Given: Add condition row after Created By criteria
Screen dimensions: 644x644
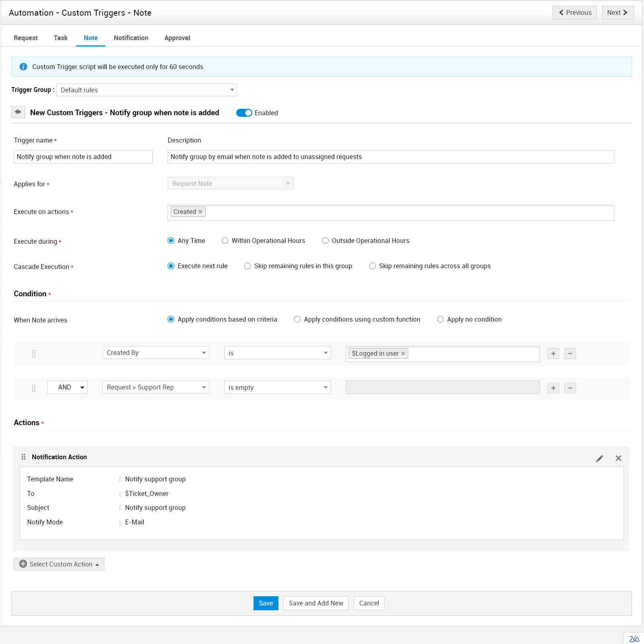Looking at the screenshot, I should (553, 354).
